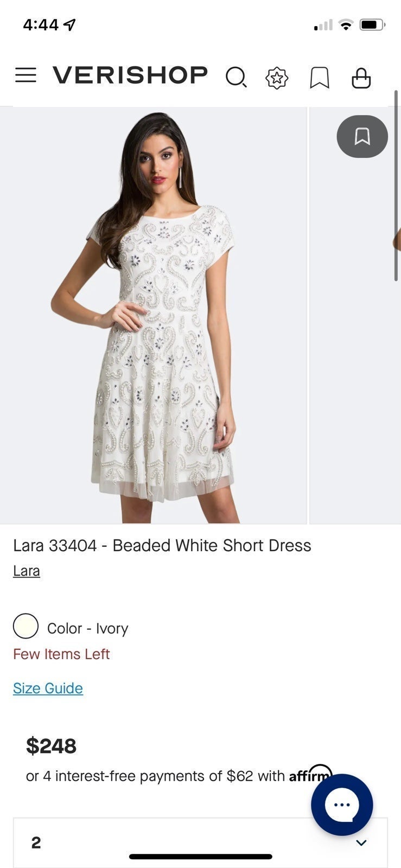Open the shopping bag icon
The height and width of the screenshot is (868, 401).
coord(361,78)
